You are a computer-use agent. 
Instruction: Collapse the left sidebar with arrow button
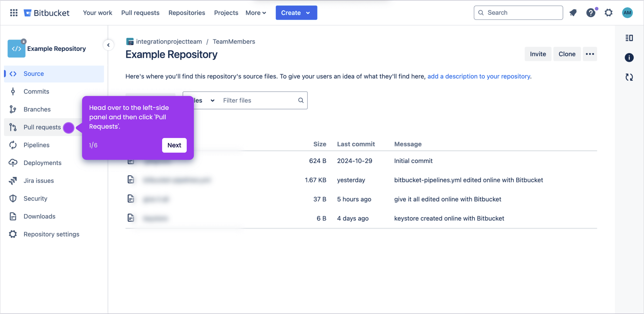point(108,45)
